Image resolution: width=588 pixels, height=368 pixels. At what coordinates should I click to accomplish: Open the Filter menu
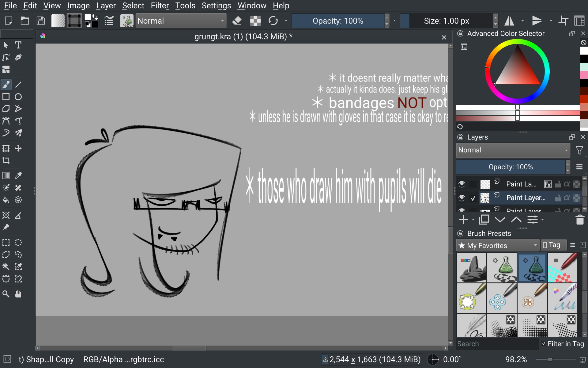[x=160, y=6]
